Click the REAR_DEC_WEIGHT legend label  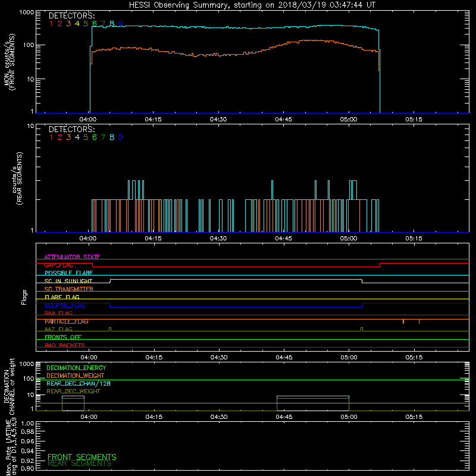tap(73, 392)
